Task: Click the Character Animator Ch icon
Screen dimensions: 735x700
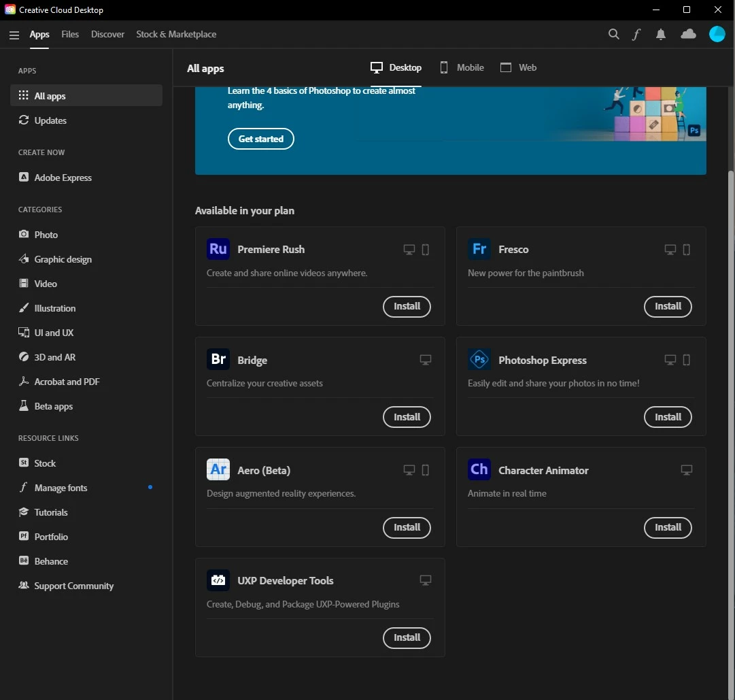Action: coord(479,469)
